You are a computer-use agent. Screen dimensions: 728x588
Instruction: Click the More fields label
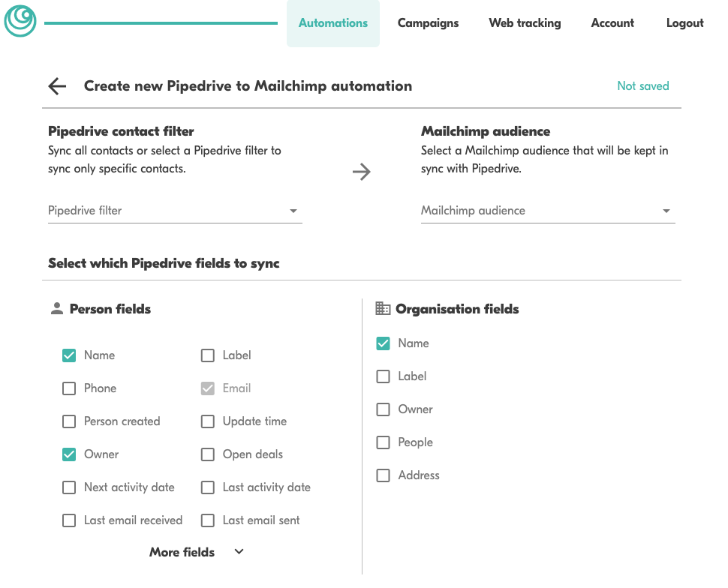[x=182, y=552]
